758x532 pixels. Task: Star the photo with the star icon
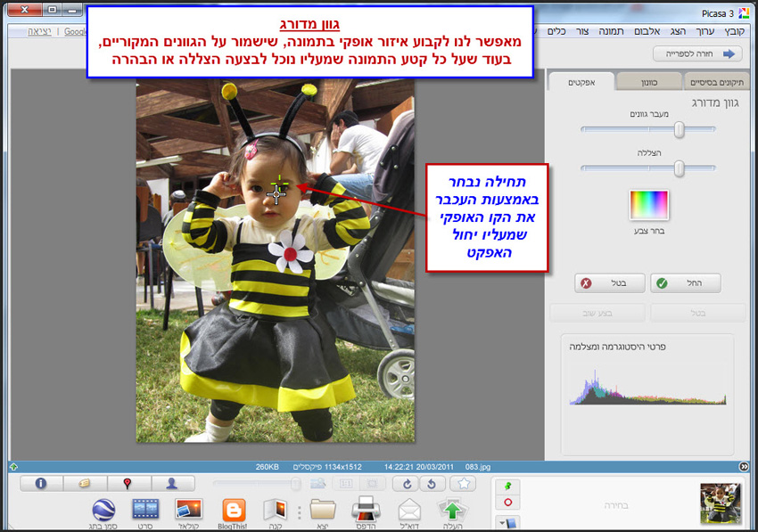coord(464,483)
